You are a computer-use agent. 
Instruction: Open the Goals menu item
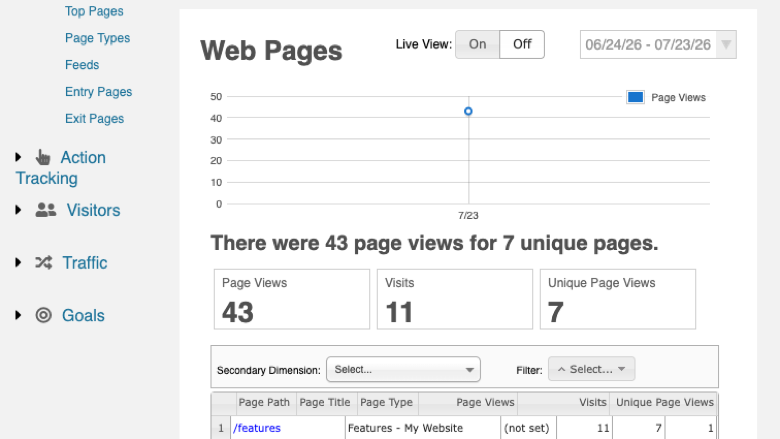(83, 315)
